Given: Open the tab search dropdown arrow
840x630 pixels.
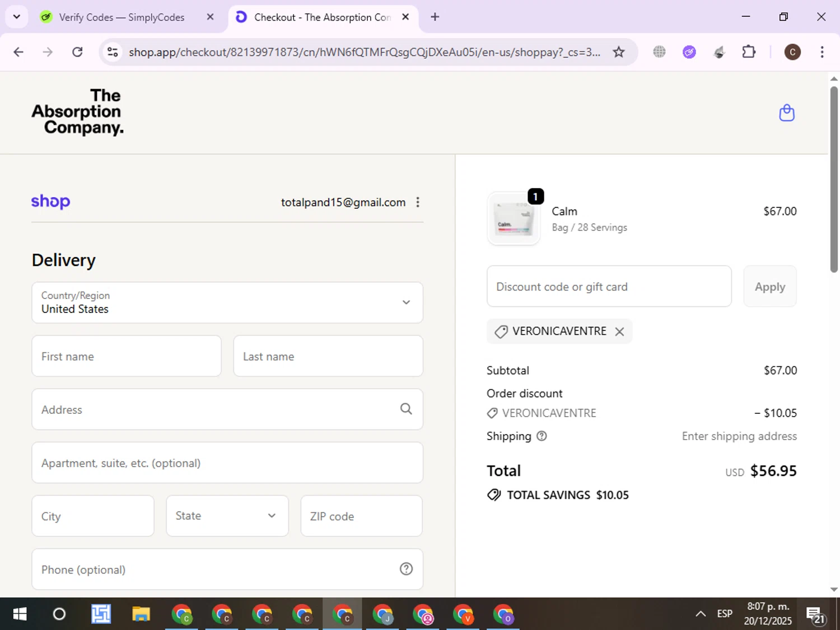Looking at the screenshot, I should pyautogui.click(x=17, y=17).
